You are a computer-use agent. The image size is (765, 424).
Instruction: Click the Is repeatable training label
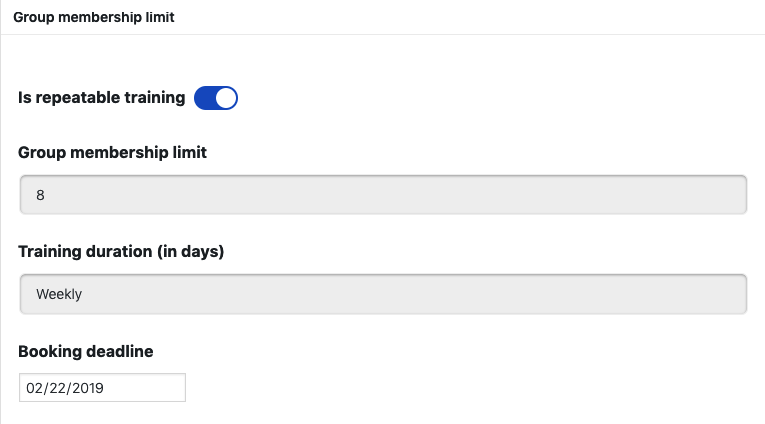point(102,98)
